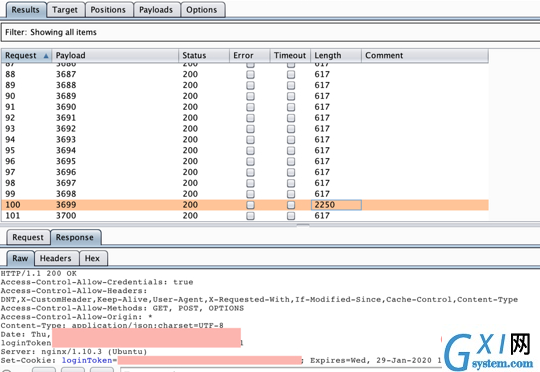Viewport: 540px width, 372px height.
Task: Select the row with payload 3698
Action: pos(245,194)
